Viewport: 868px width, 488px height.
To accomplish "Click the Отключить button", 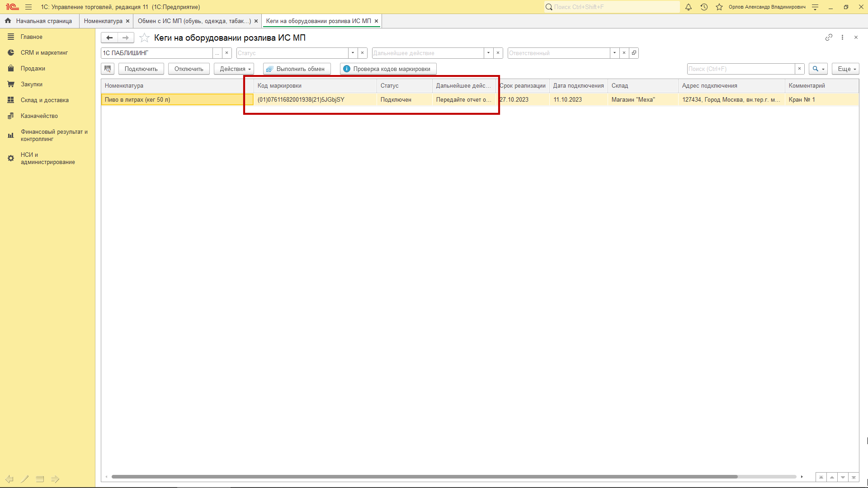I will tap(189, 69).
